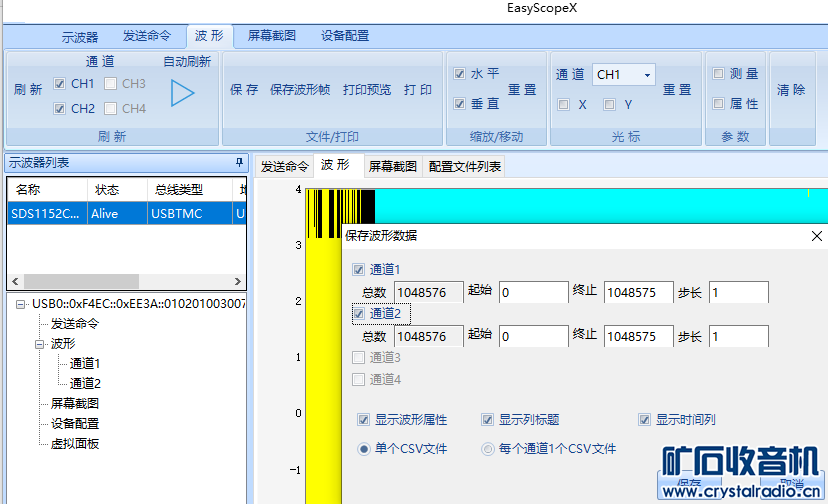The image size is (828, 504).
Task: Toggle the 显示列标题 checkbox
Action: 487,420
